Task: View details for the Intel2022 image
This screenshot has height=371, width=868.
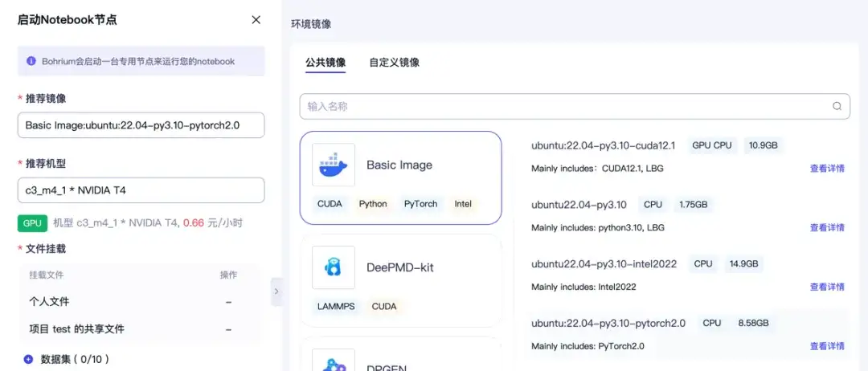Action: (x=827, y=287)
